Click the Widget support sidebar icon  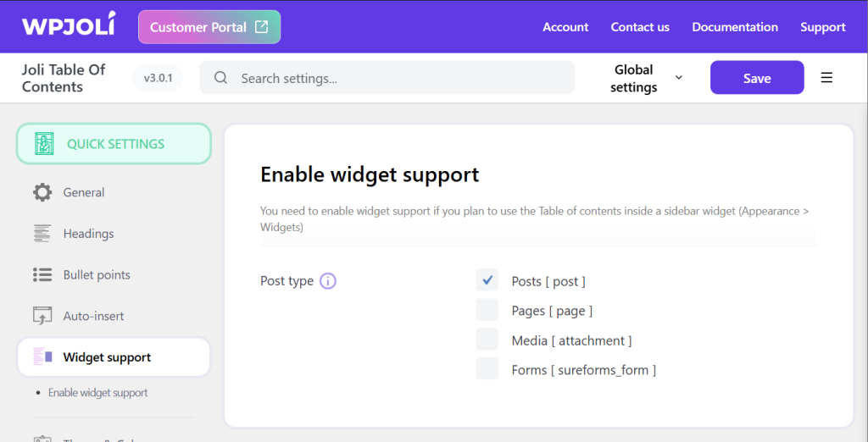coord(42,357)
